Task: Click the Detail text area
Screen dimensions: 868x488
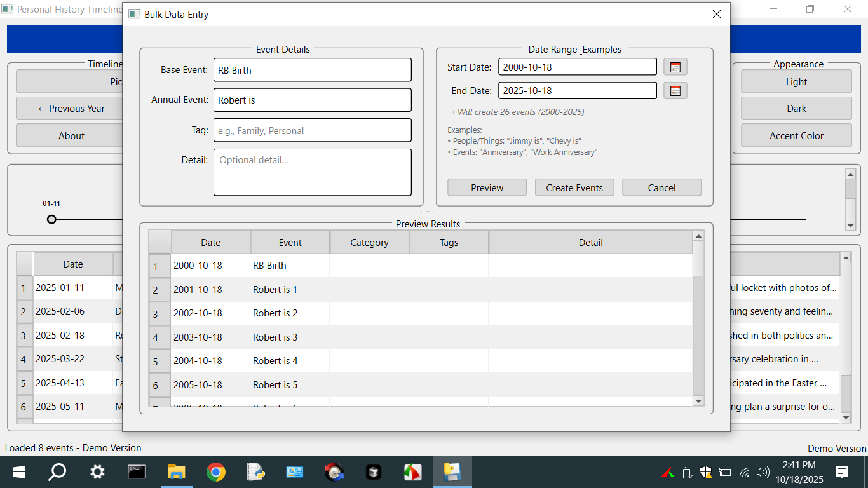Action: click(x=312, y=172)
